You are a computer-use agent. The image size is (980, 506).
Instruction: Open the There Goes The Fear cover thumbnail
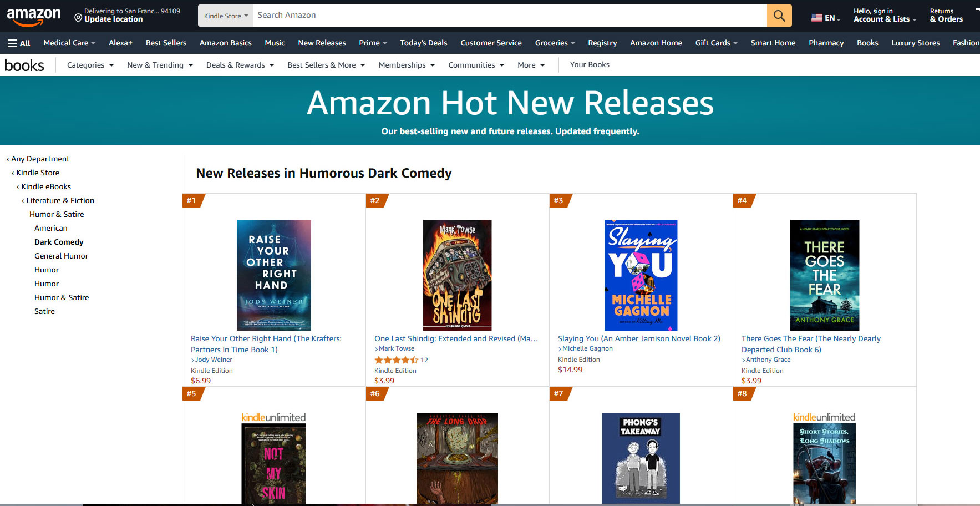pyautogui.click(x=824, y=275)
